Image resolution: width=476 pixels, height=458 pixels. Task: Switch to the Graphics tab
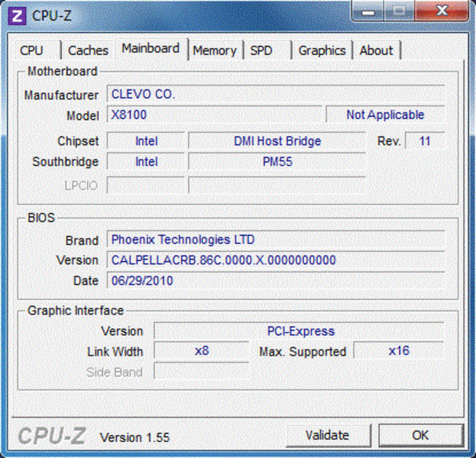point(322,50)
